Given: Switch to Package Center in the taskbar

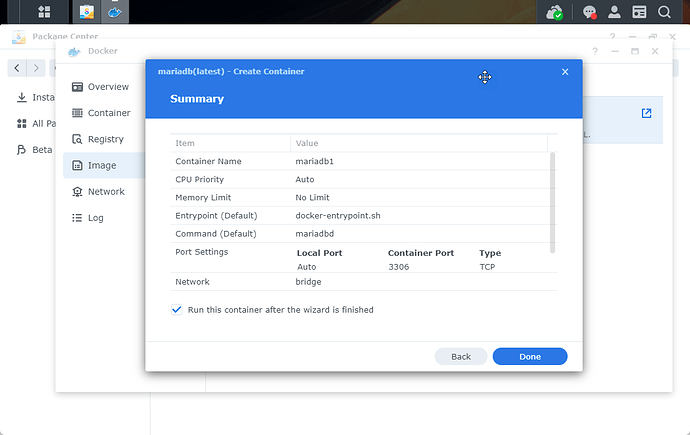Looking at the screenshot, I should coord(87,13).
